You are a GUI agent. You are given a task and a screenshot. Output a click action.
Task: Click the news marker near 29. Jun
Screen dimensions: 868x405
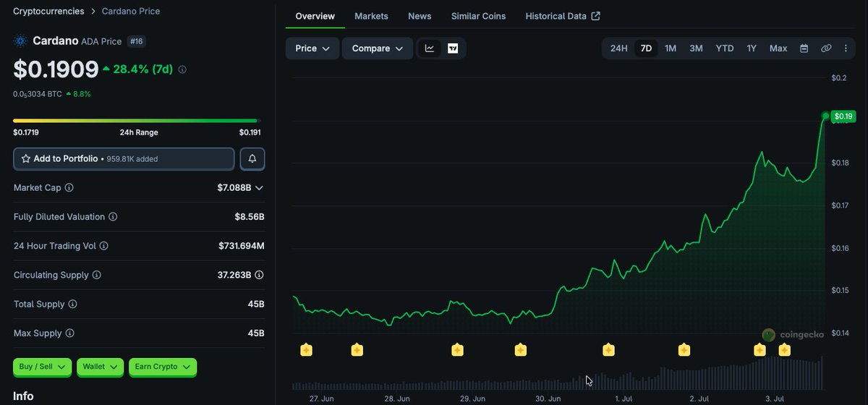coord(457,350)
